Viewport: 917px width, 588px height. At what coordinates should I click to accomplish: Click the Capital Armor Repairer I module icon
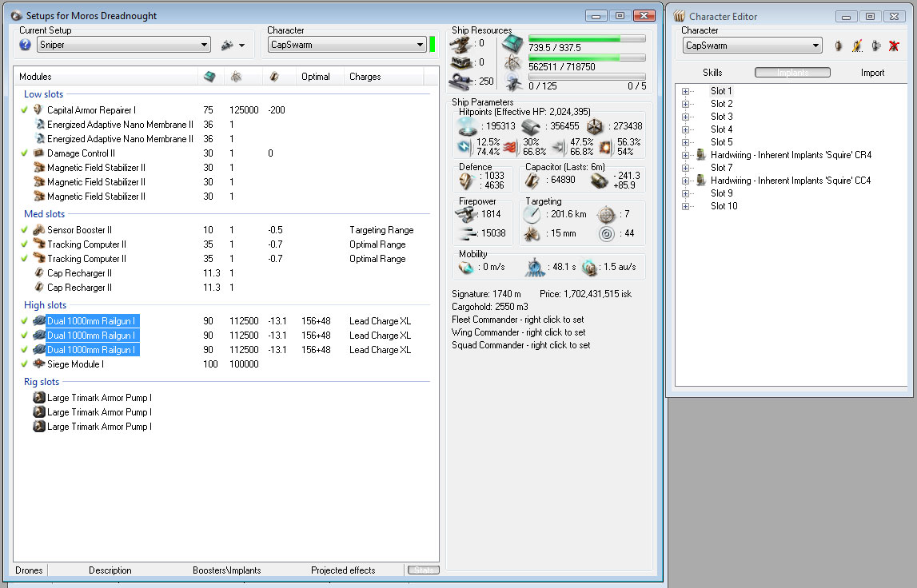(x=38, y=110)
